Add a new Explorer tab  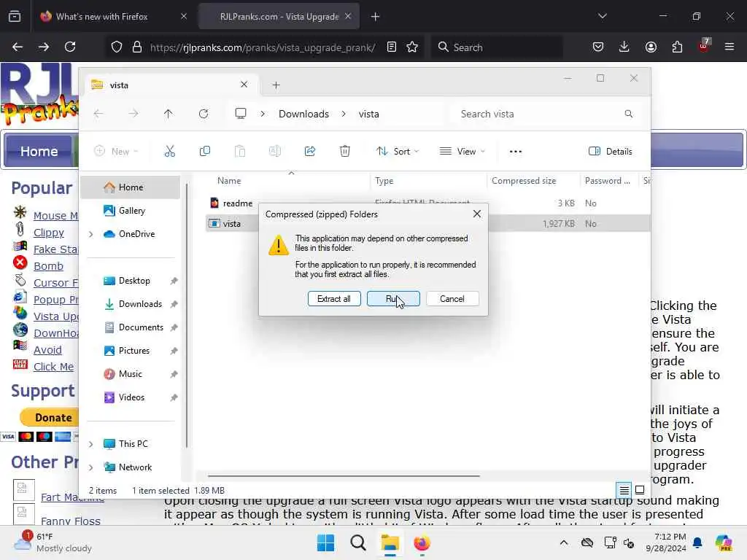coord(276,85)
